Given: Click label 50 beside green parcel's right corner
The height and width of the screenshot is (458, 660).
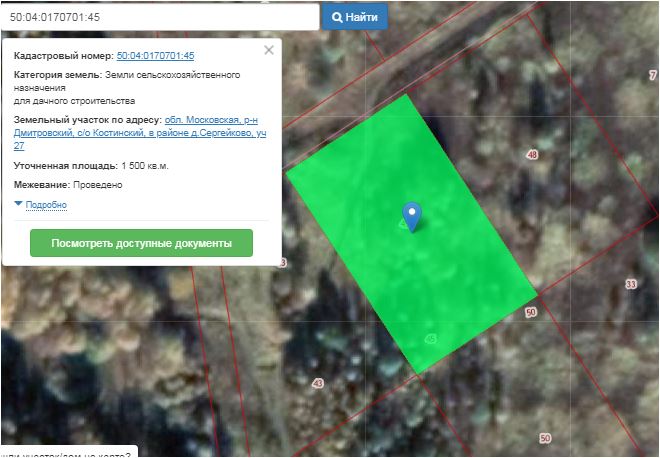Looking at the screenshot, I should [x=530, y=313].
